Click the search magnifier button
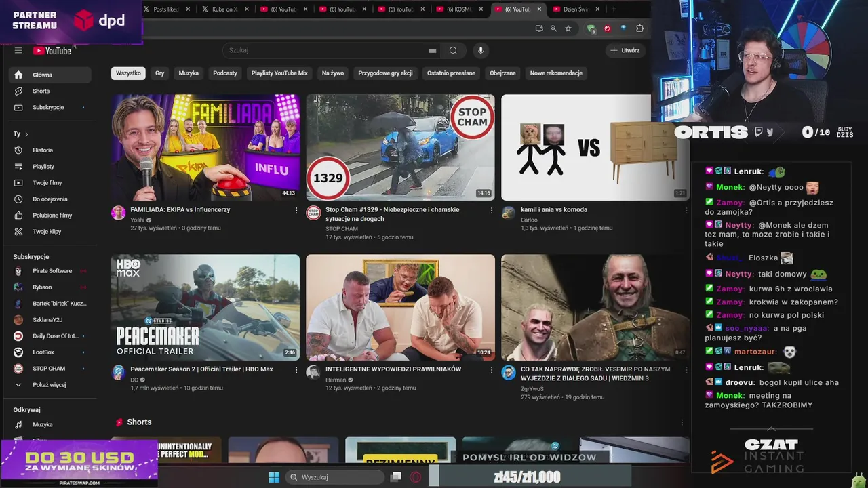868x488 pixels. click(453, 50)
